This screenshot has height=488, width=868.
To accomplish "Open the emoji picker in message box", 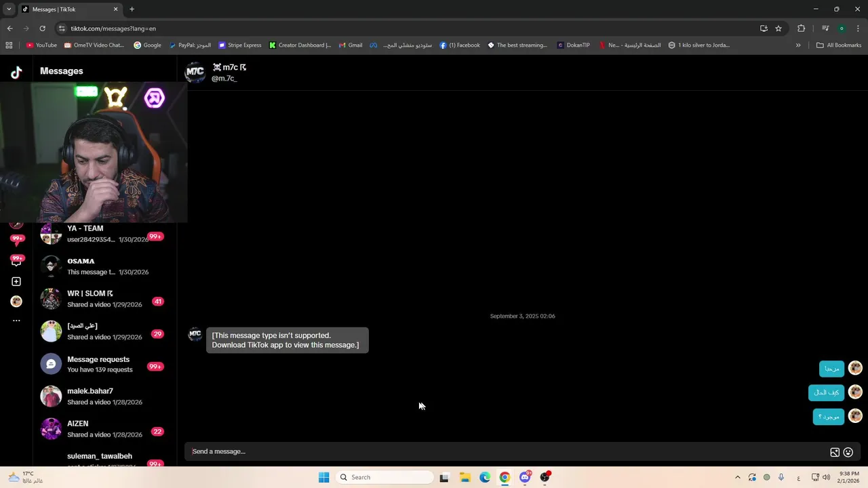I will (848, 452).
